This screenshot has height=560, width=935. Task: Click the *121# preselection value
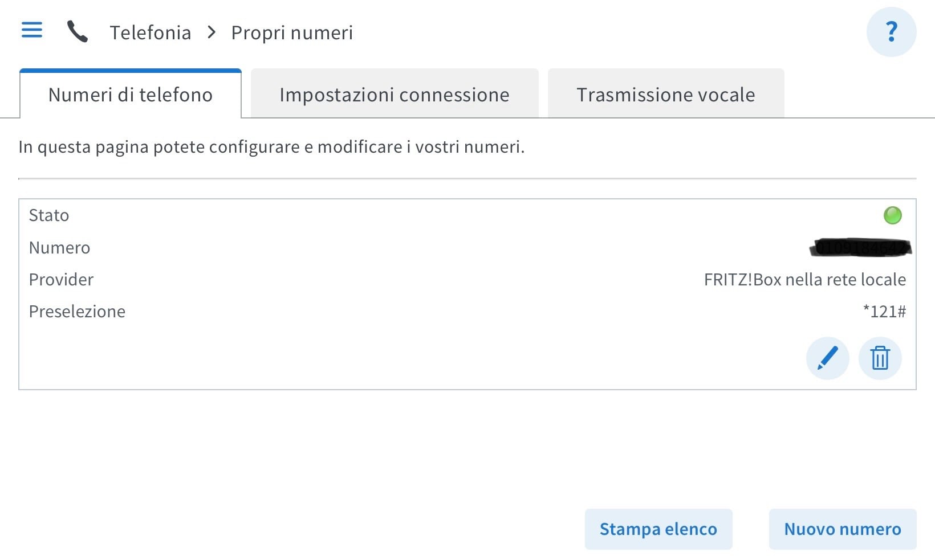click(884, 312)
